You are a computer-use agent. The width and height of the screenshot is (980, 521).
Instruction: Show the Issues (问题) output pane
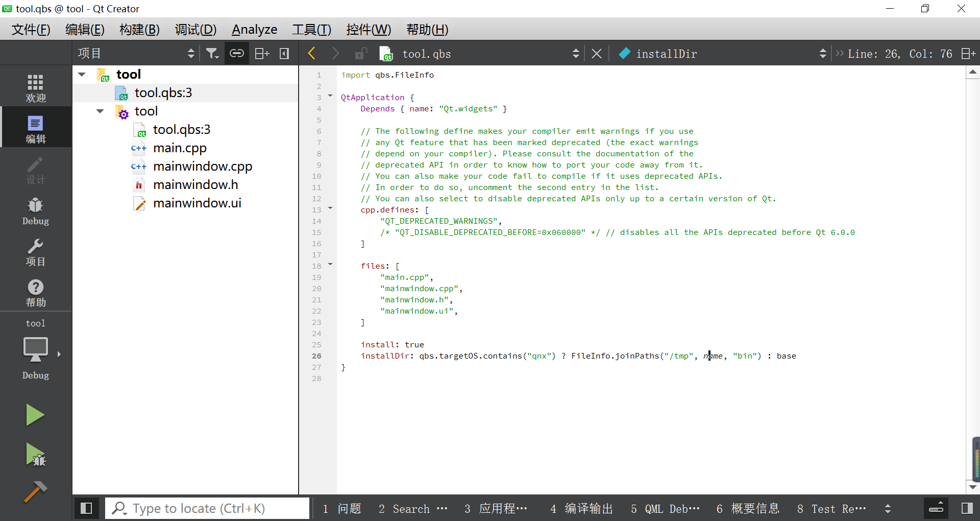point(341,509)
